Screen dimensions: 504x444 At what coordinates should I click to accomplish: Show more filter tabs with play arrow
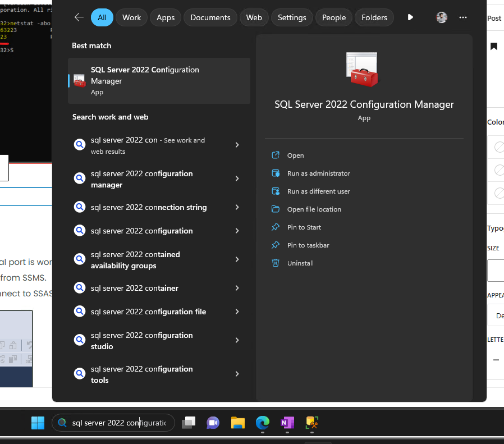tap(410, 17)
